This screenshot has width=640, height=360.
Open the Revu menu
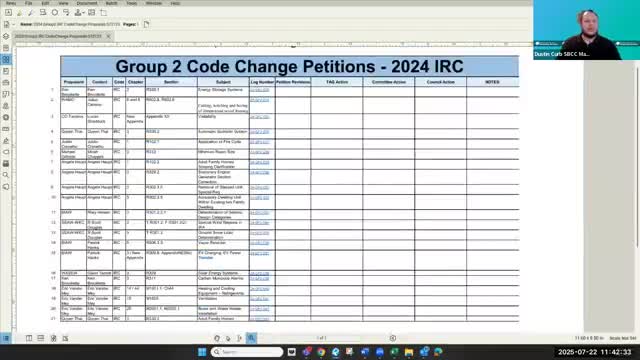coord(11,3)
